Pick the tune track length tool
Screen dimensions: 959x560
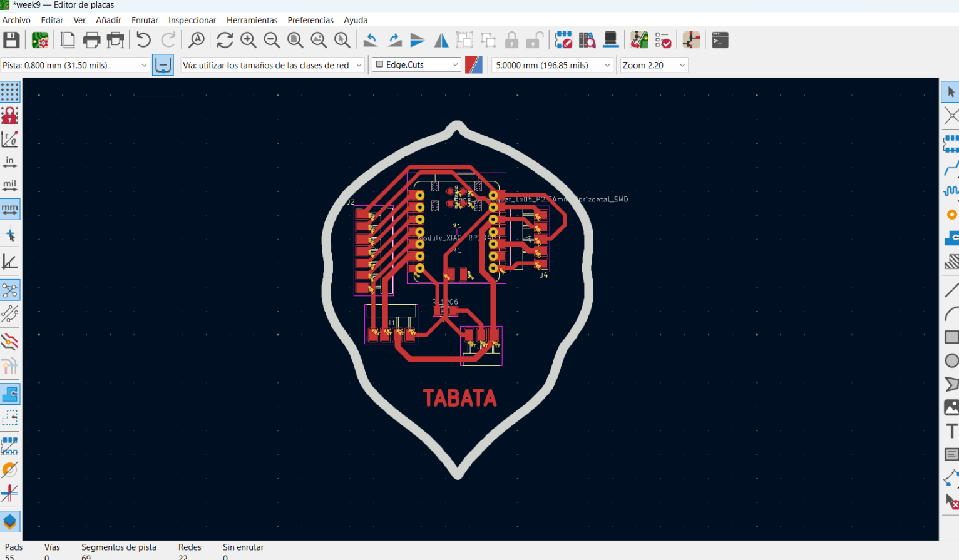(951, 191)
